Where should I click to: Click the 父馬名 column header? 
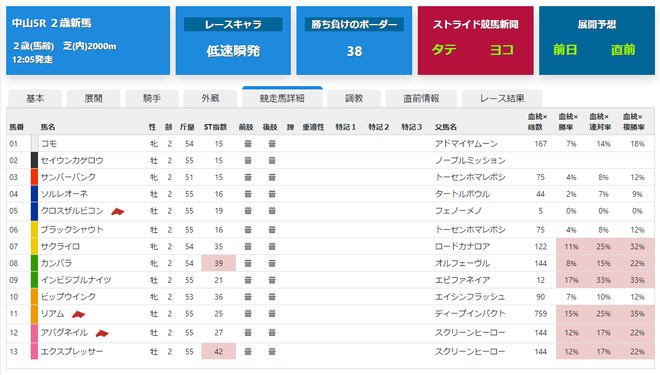tap(446, 127)
